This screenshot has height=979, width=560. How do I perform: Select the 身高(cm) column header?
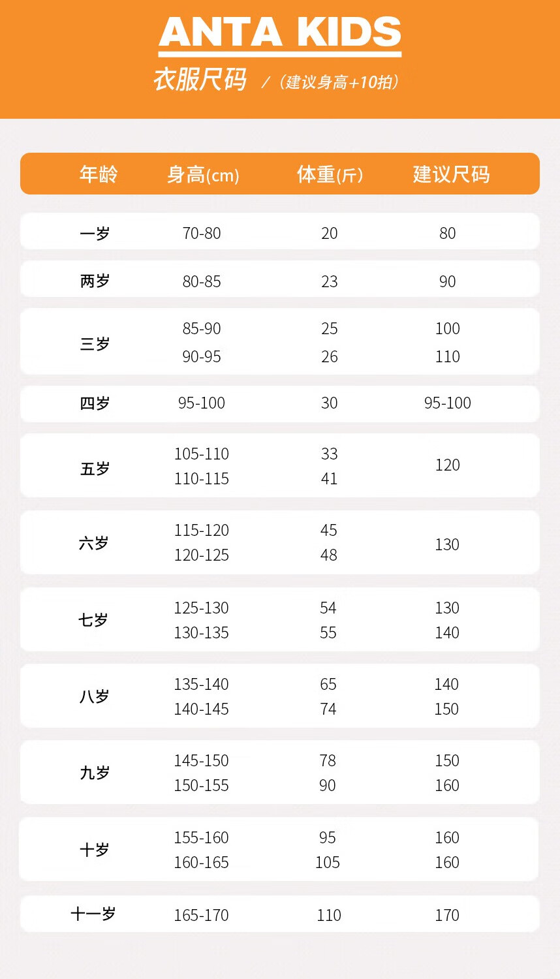[x=203, y=175]
